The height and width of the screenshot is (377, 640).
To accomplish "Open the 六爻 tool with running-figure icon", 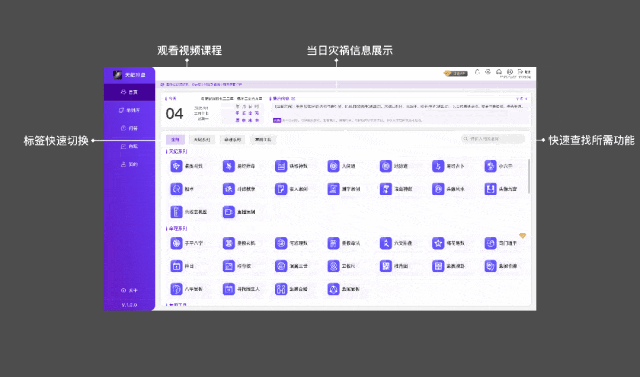I will tap(386, 243).
